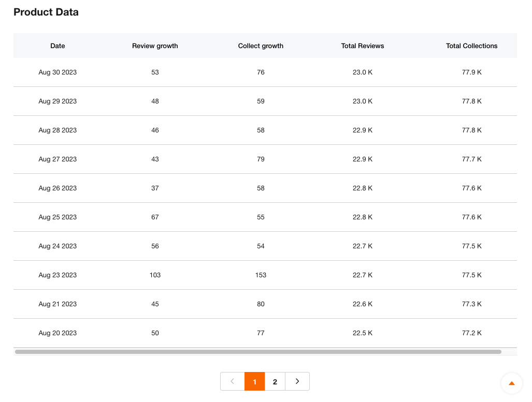Click the next page chevron icon
532x402 pixels.
(297, 381)
